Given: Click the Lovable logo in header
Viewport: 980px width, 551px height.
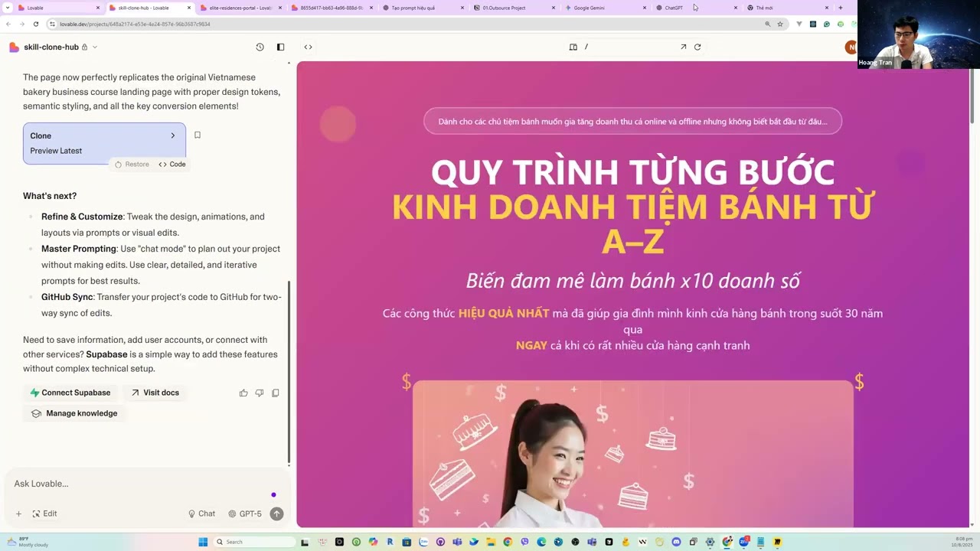Looking at the screenshot, I should (x=14, y=47).
